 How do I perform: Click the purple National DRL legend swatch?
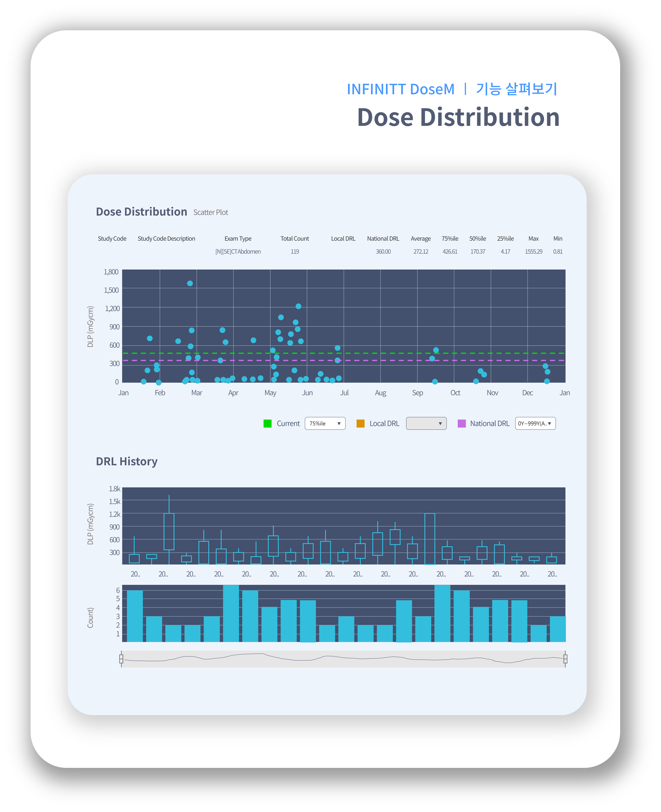pyautogui.click(x=461, y=423)
